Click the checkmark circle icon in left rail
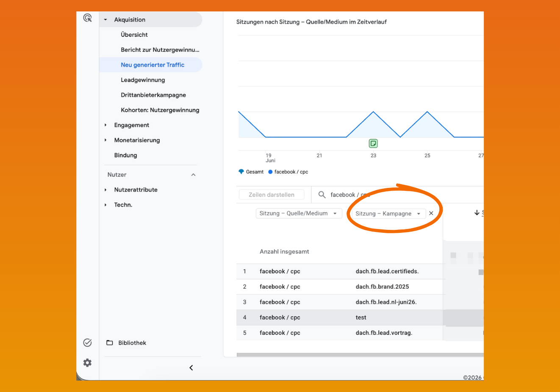Screen dimensions: 560x392 87,343
